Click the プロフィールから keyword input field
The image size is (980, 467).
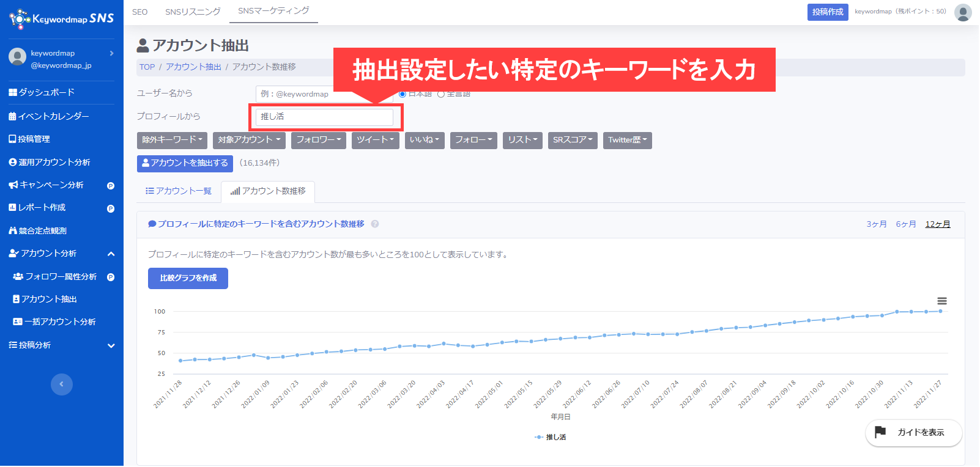click(324, 117)
